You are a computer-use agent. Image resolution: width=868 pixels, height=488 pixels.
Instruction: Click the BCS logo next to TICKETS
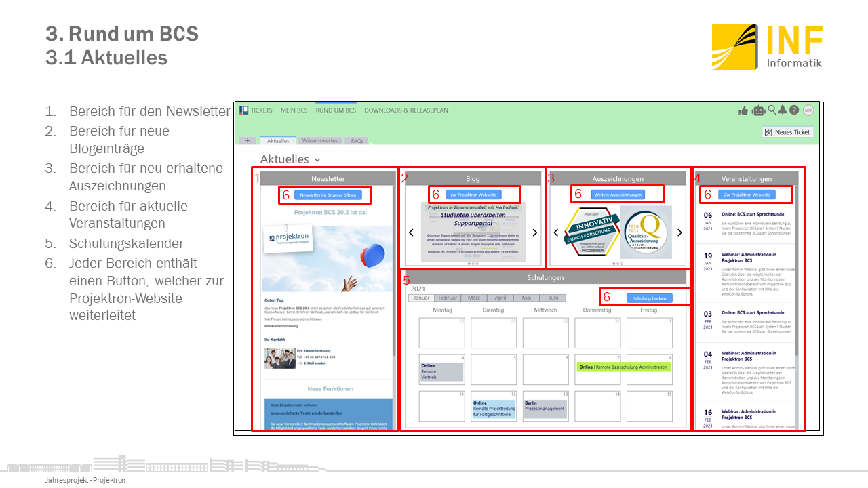point(243,110)
